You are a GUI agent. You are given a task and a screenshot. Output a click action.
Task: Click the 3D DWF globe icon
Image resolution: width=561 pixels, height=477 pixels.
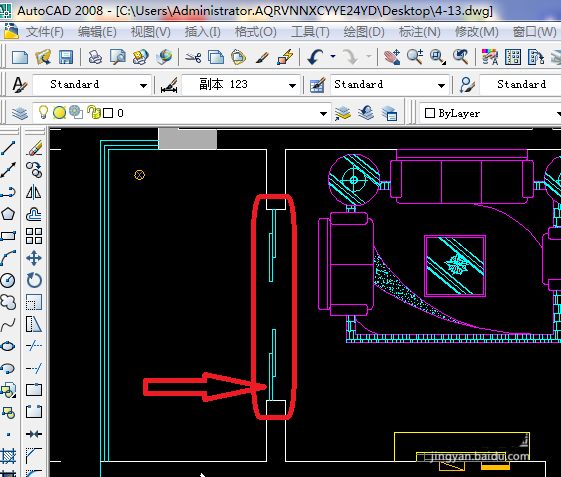tap(164, 57)
